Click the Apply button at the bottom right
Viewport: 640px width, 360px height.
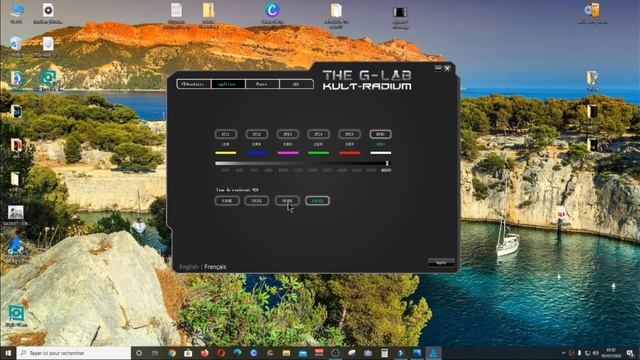pyautogui.click(x=441, y=262)
